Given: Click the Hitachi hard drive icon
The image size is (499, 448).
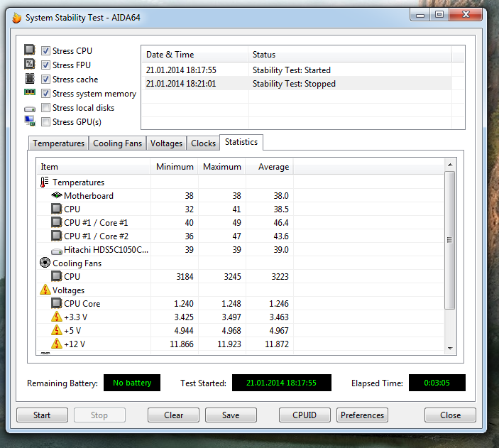Looking at the screenshot, I should point(57,251).
